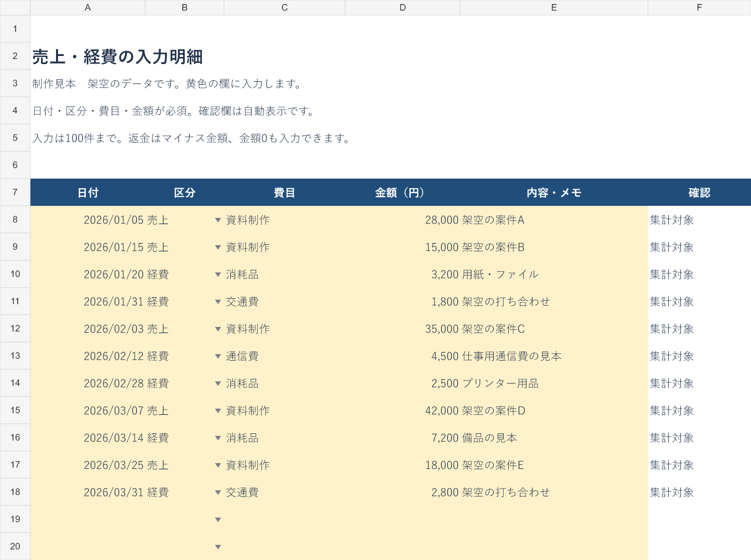Click the 内容・メモ table header cell
Image resolution: width=751 pixels, height=560 pixels.
point(554,192)
